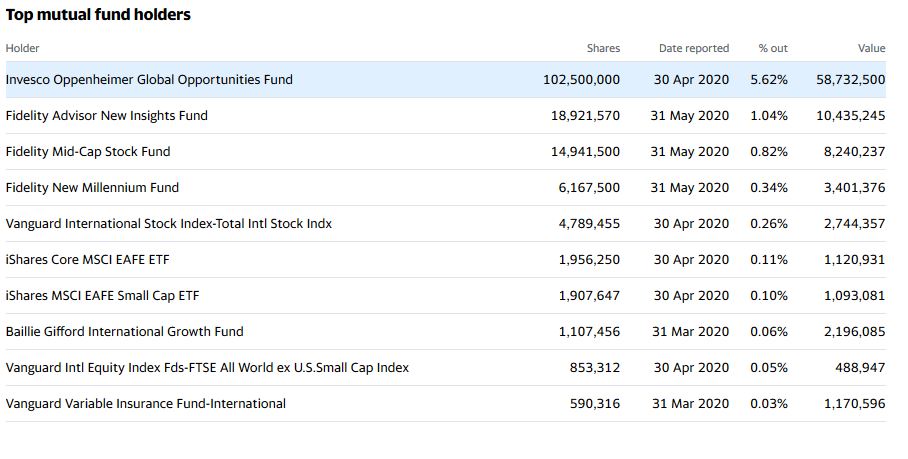The width and height of the screenshot is (908, 459).
Task: Click the Top mutual fund holders heading
Action: pos(98,15)
